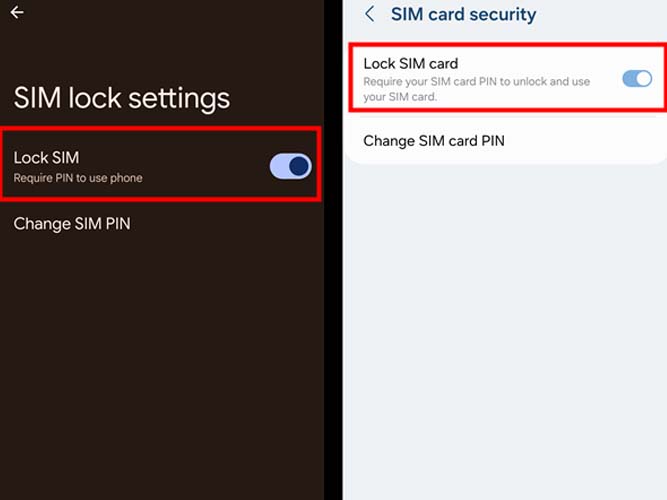Open Change SIM card PIN
The width and height of the screenshot is (667, 500).
[434, 141]
